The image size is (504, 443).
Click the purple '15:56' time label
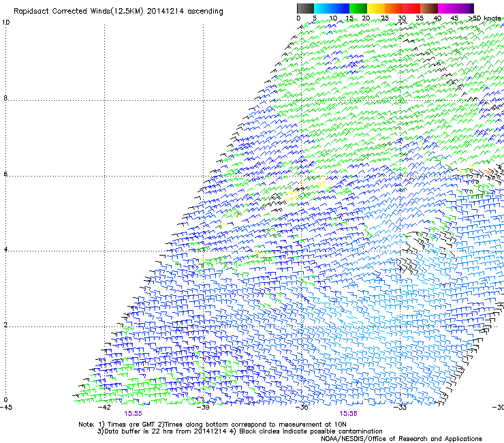coord(349,414)
